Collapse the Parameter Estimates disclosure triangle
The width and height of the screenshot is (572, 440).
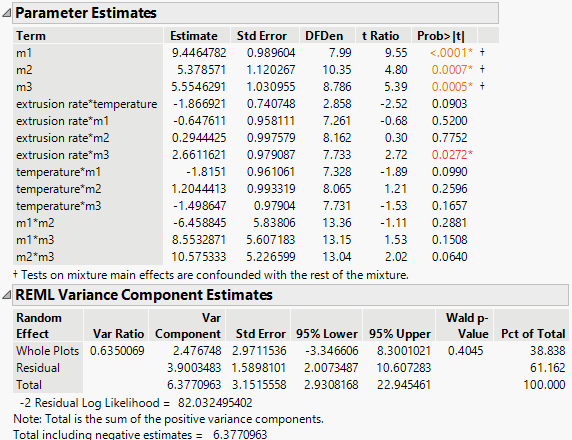(x=6, y=13)
